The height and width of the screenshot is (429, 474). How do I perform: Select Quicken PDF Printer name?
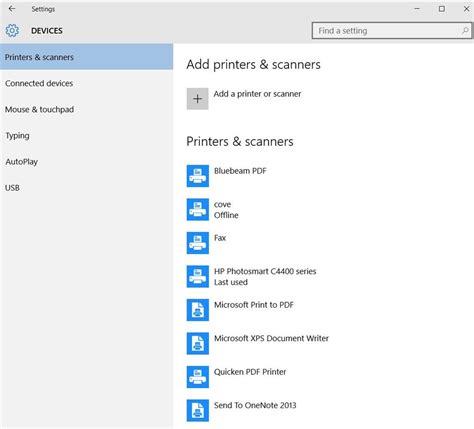(x=250, y=372)
